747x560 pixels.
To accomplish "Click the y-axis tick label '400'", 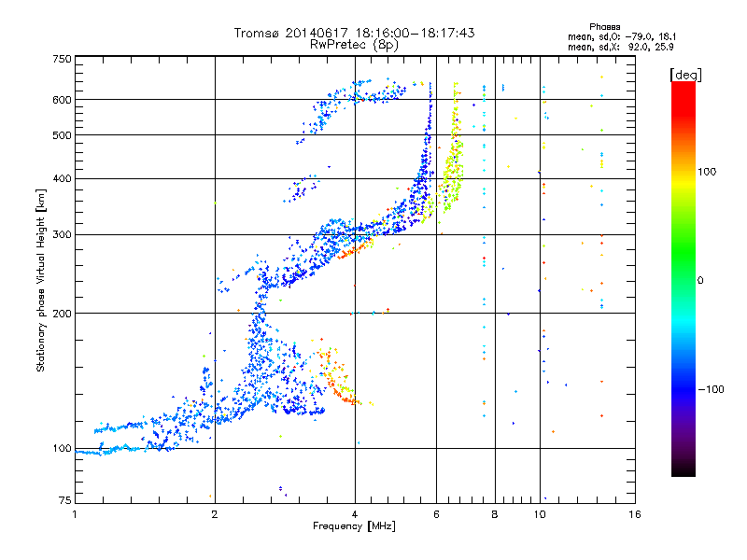I will point(62,179).
